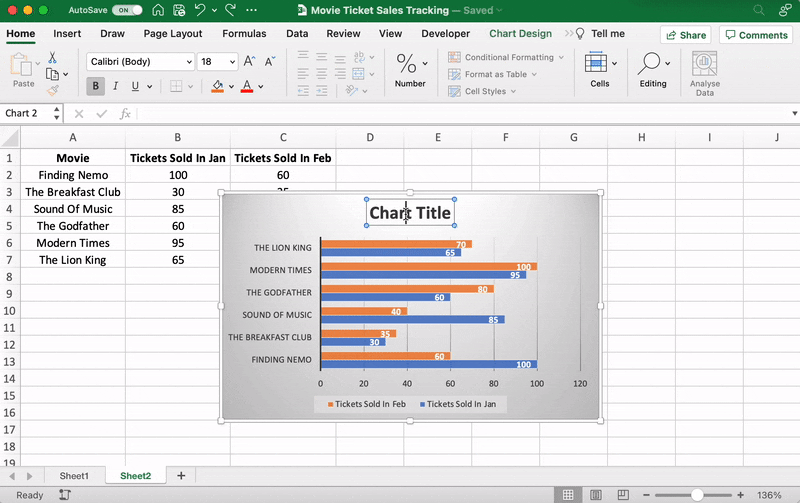
Task: Open the Data ribbon tab
Action: click(297, 34)
